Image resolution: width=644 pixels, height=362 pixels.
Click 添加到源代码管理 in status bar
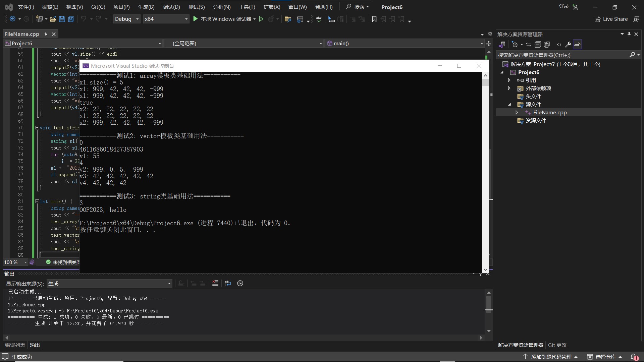pyautogui.click(x=551, y=357)
